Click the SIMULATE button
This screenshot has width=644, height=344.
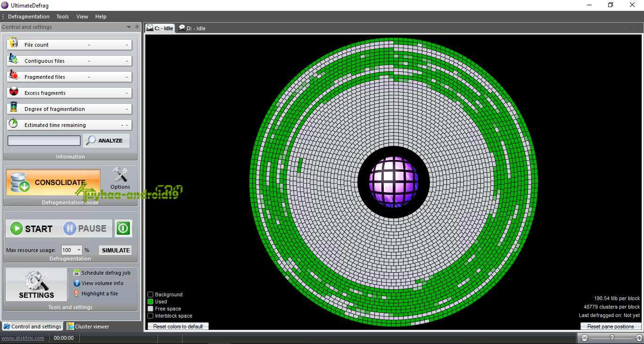click(x=116, y=251)
